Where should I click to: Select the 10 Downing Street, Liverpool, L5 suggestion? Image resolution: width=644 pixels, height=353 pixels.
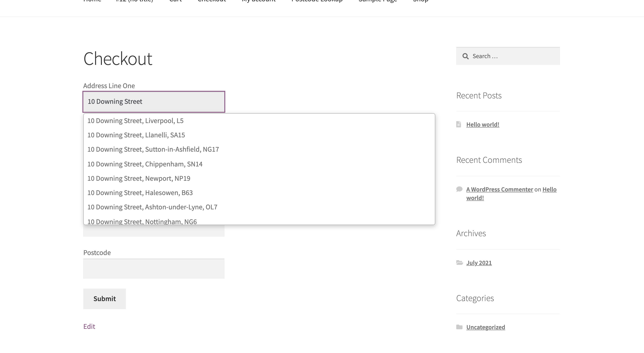click(135, 121)
